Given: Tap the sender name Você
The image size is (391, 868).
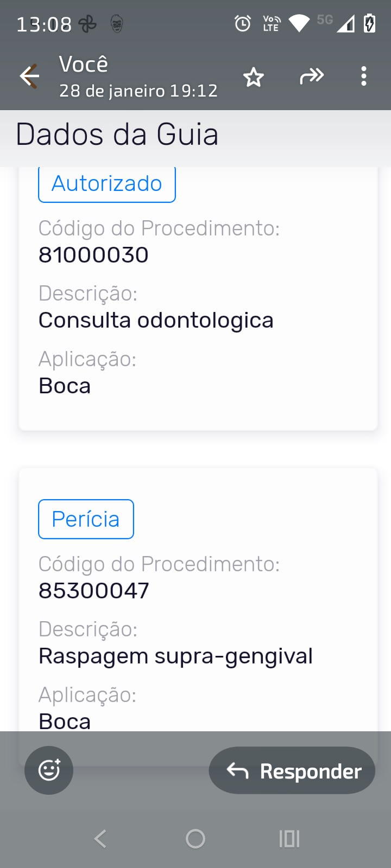Looking at the screenshot, I should pos(84,65).
